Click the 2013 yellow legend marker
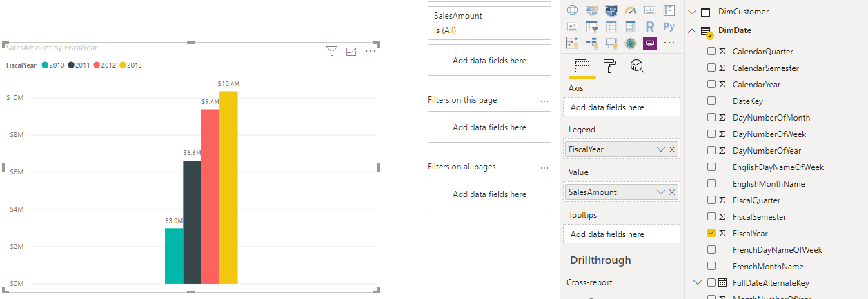This screenshot has height=299, width=868. click(123, 65)
